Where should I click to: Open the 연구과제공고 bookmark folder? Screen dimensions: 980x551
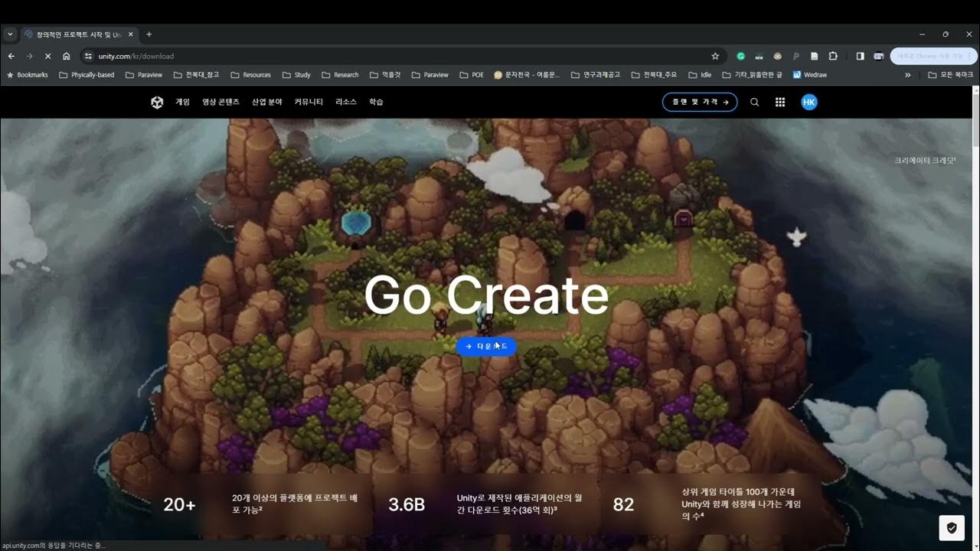tap(595, 75)
